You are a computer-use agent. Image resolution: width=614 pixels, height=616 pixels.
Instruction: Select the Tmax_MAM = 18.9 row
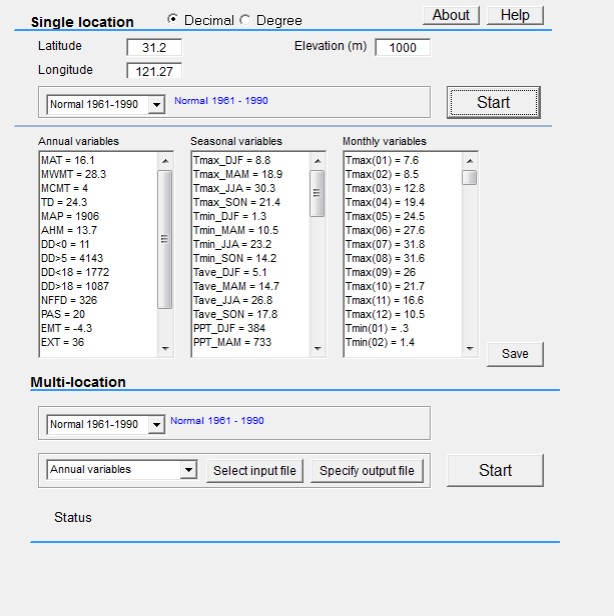tap(251, 174)
